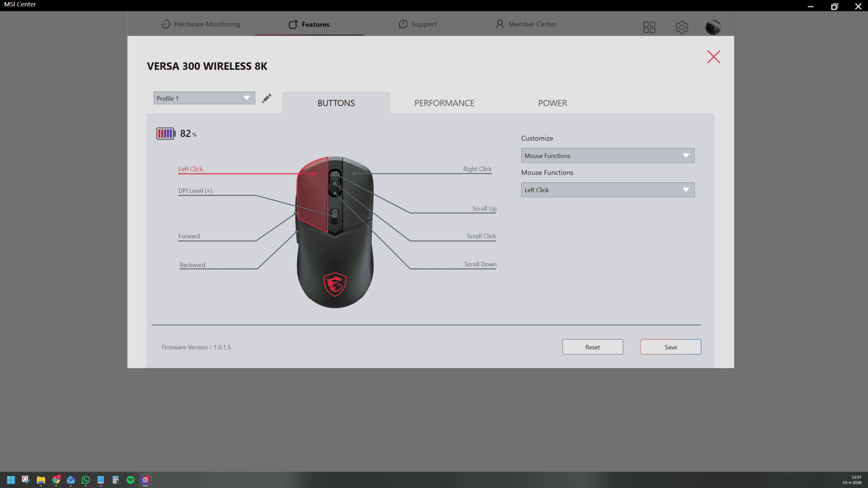The width and height of the screenshot is (868, 488).
Task: Expand the Profile 1 dropdown
Action: point(204,98)
